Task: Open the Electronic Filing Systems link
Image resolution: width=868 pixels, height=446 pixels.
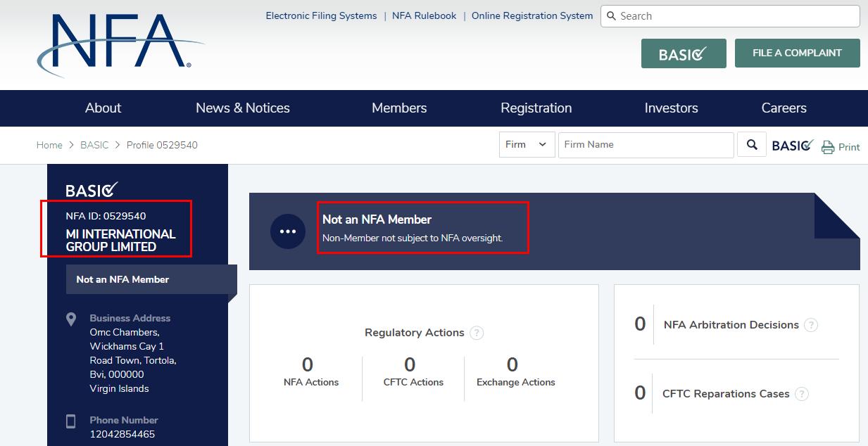Action: [x=321, y=15]
